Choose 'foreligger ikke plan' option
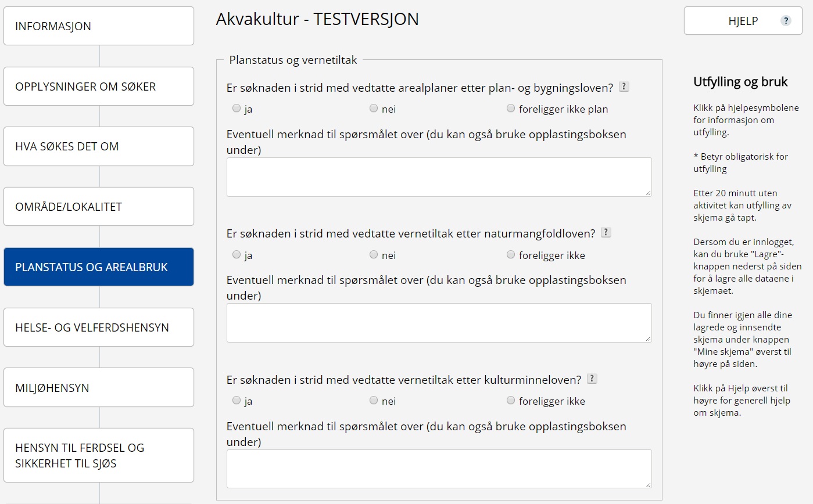 511,109
